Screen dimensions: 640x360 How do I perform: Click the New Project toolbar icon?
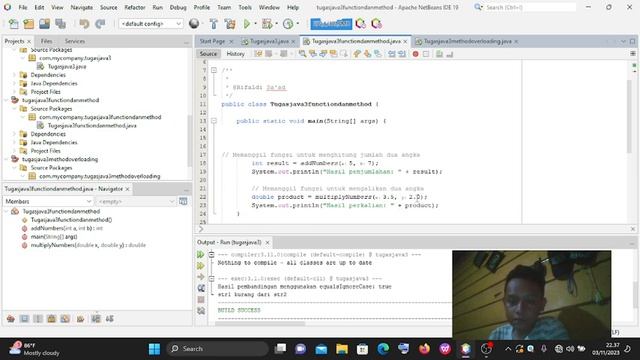pos(29,24)
